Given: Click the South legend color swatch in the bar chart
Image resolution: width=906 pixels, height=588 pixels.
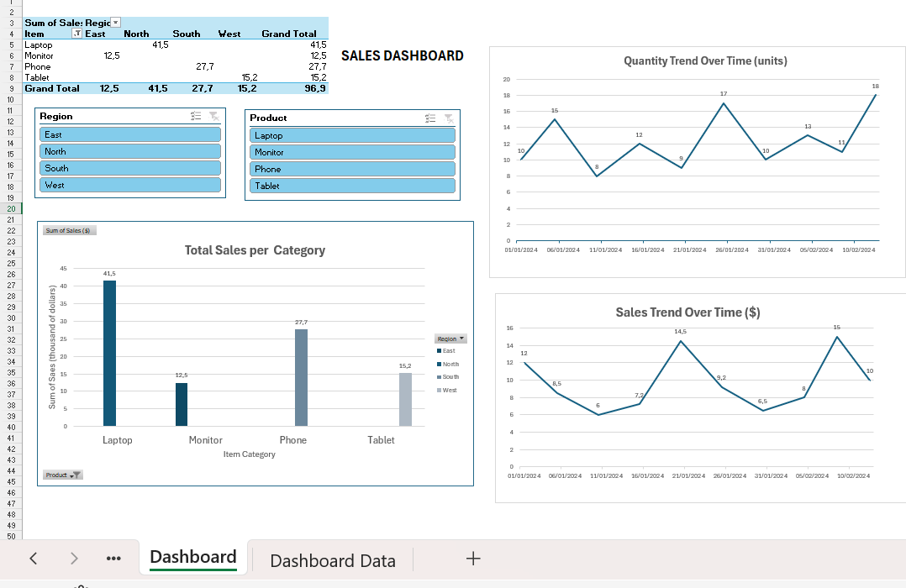Looking at the screenshot, I should (x=439, y=377).
